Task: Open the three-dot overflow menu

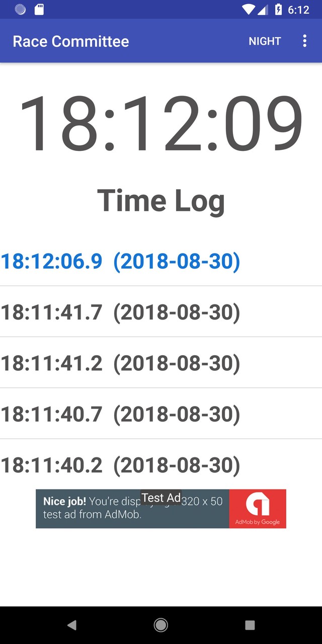Action: (x=304, y=41)
